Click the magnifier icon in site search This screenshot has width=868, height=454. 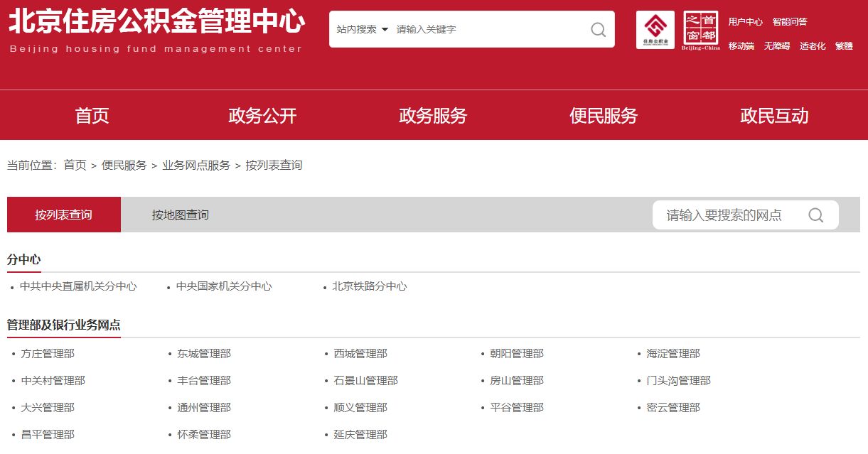pos(599,30)
